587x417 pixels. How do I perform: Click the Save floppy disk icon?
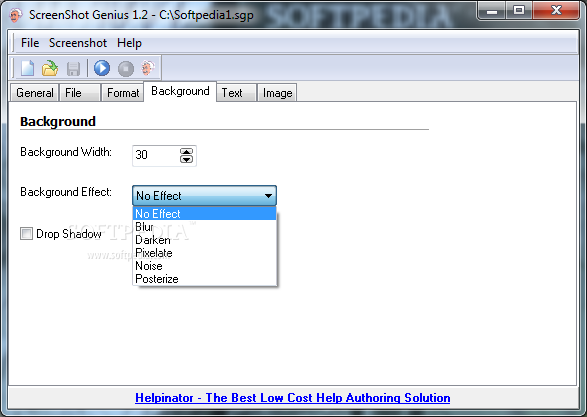pos(73,69)
